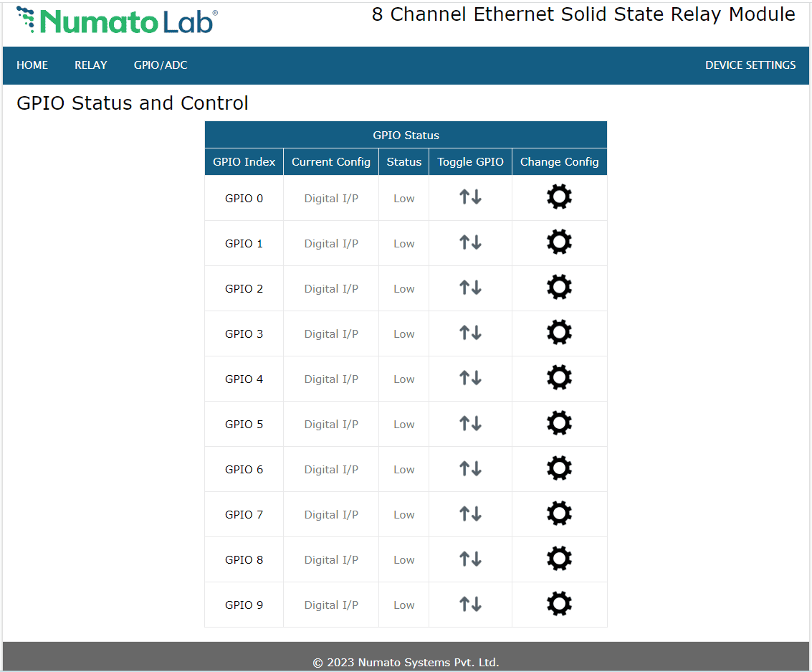Select the GPIO/ADC navigation item
This screenshot has width=812, height=672.
click(x=161, y=65)
